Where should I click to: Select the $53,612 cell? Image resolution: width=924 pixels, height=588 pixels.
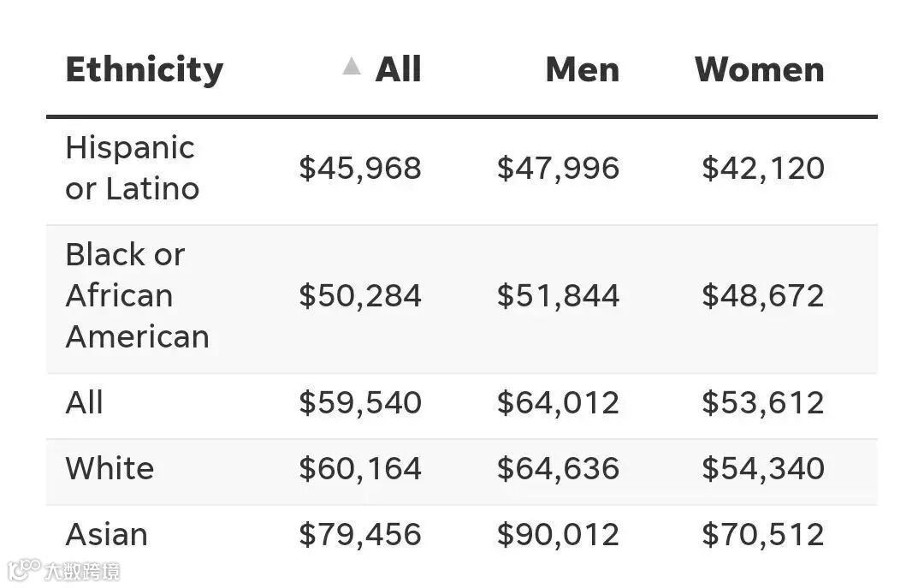point(762,402)
